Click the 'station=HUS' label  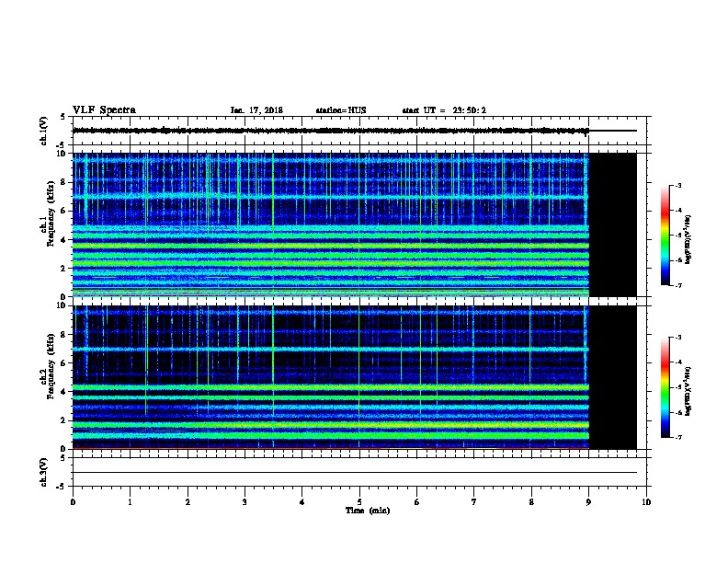[x=341, y=110]
